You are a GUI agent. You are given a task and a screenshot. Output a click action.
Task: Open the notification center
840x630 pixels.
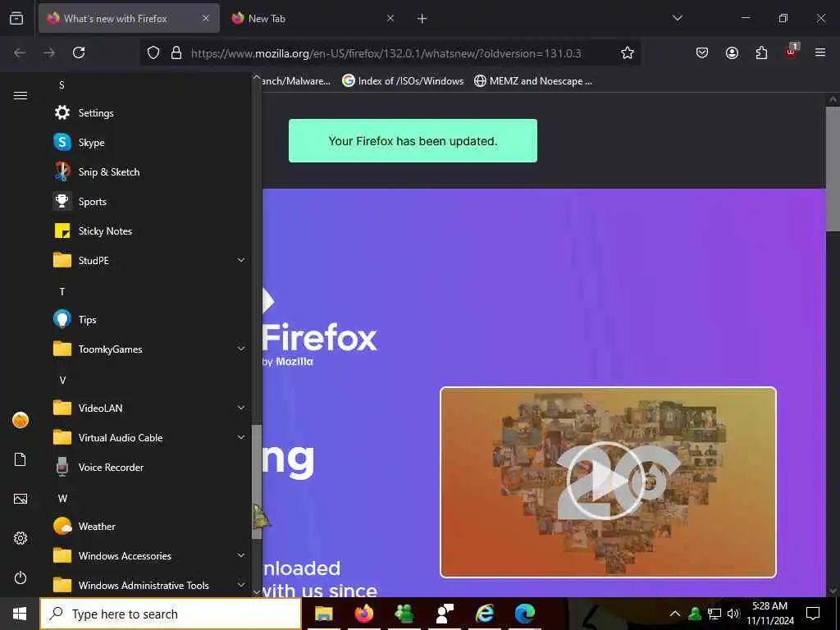(813, 614)
